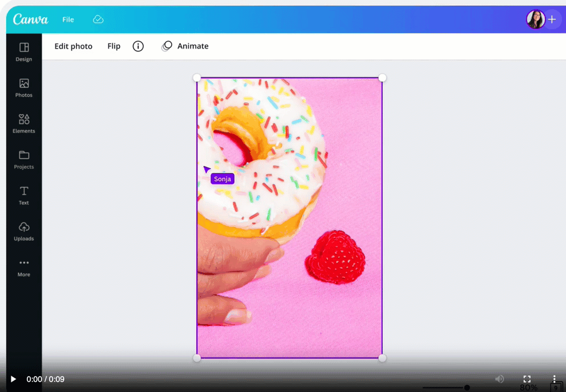
Task: Select the Text tool in sidebar
Action: (x=24, y=195)
